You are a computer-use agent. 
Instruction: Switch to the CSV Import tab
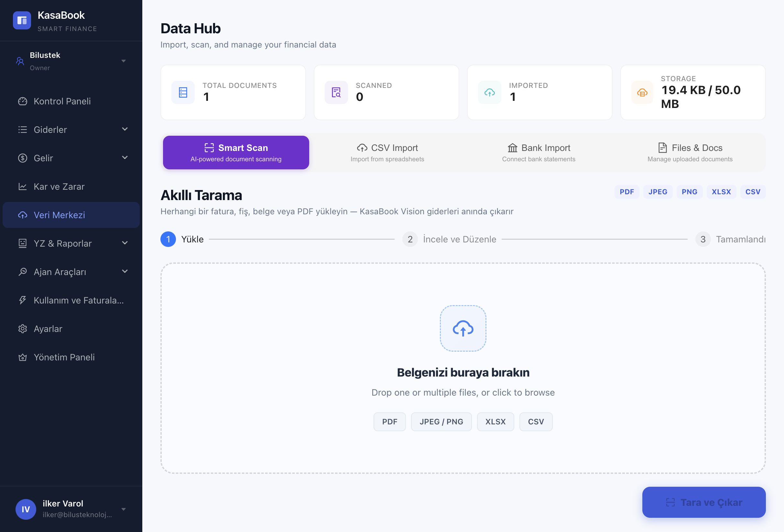387,153
